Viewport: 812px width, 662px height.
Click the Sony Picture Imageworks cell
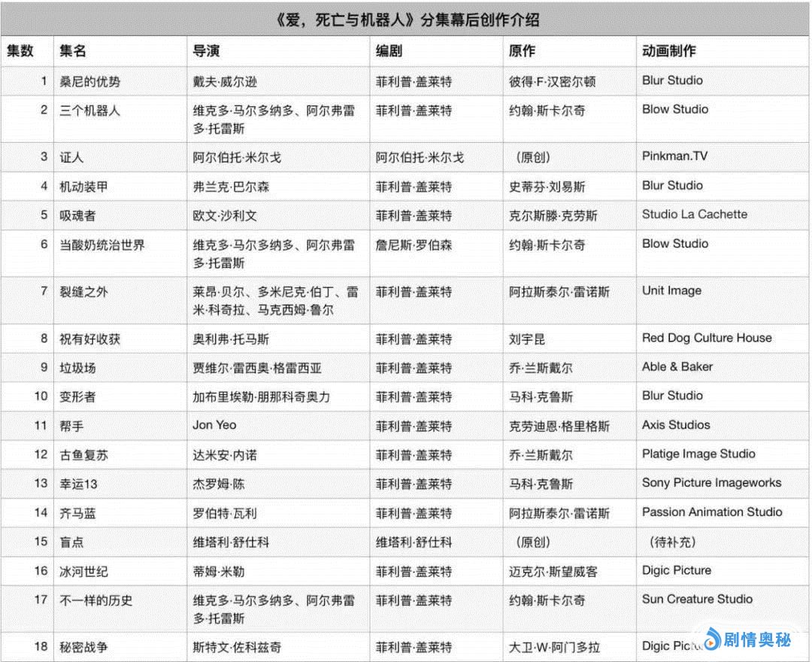pyautogui.click(x=710, y=483)
